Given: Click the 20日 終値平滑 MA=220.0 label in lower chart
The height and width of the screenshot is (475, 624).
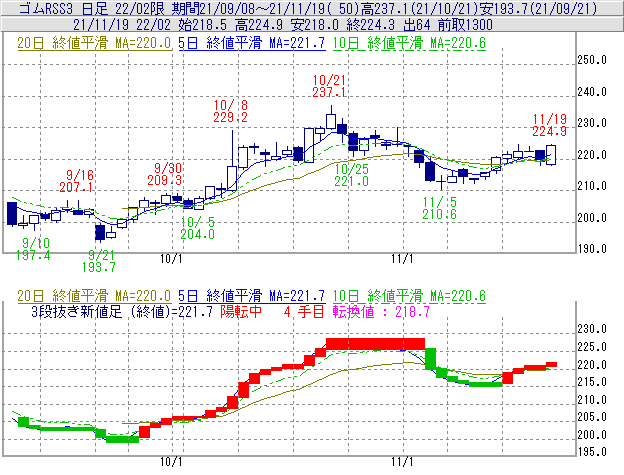Looking at the screenshot, I should coord(94,296).
